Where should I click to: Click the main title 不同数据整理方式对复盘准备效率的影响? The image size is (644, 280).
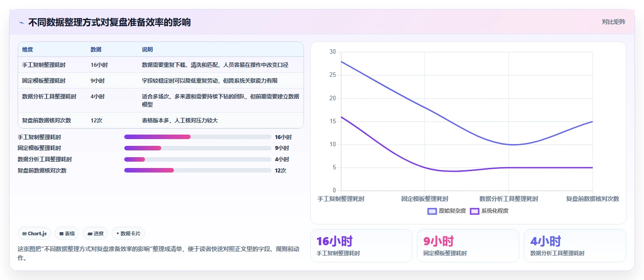click(109, 22)
